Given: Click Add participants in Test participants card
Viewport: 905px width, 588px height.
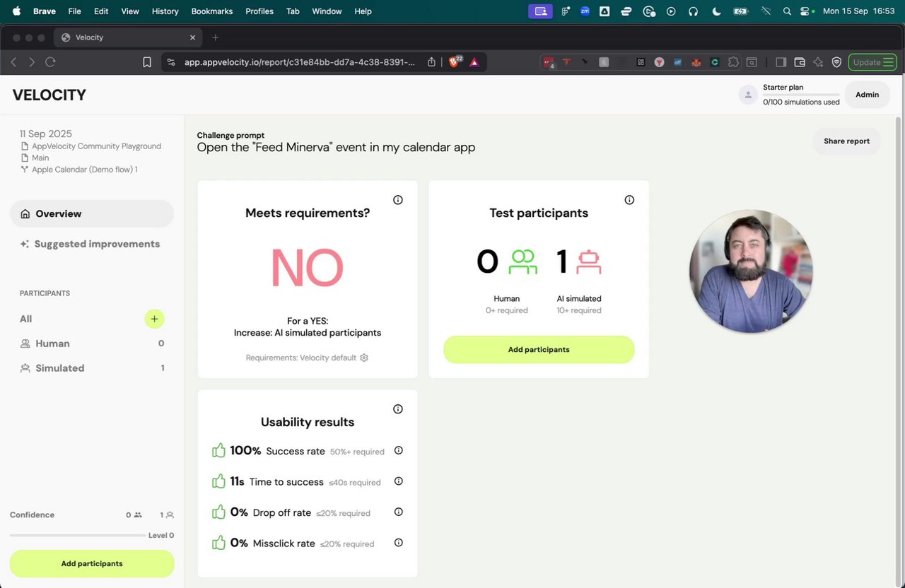Looking at the screenshot, I should (539, 350).
